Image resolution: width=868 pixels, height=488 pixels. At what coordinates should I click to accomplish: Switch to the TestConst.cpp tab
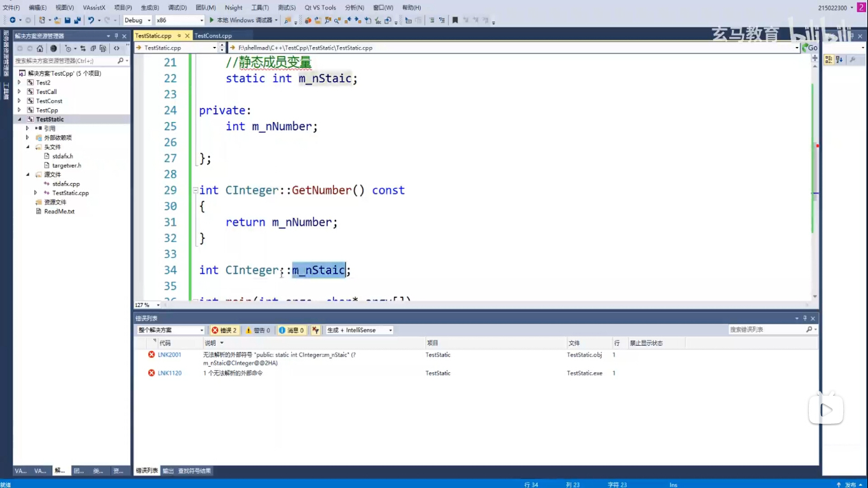point(213,36)
